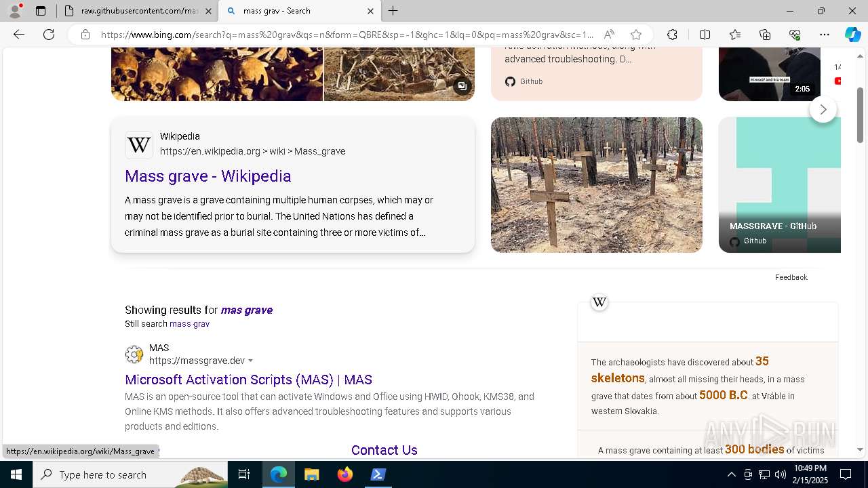868x488 pixels.
Task: Open Browser essentials heart icon
Action: click(795, 35)
